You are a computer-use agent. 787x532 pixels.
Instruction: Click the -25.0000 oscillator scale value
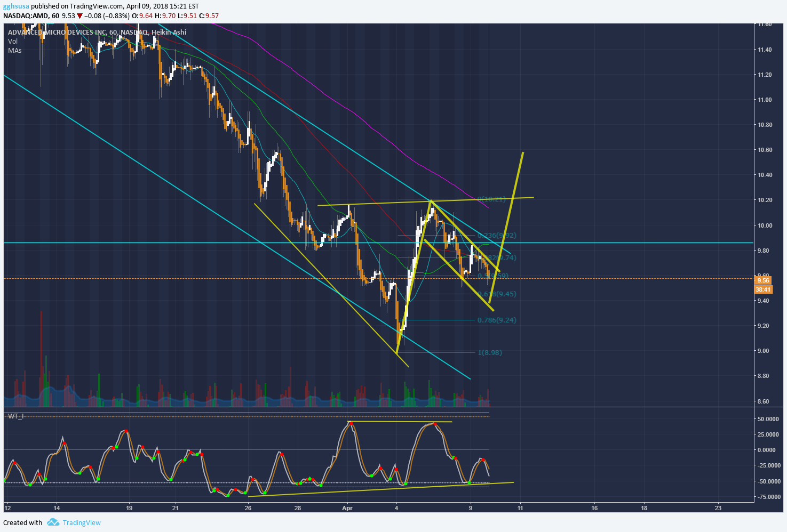click(769, 465)
